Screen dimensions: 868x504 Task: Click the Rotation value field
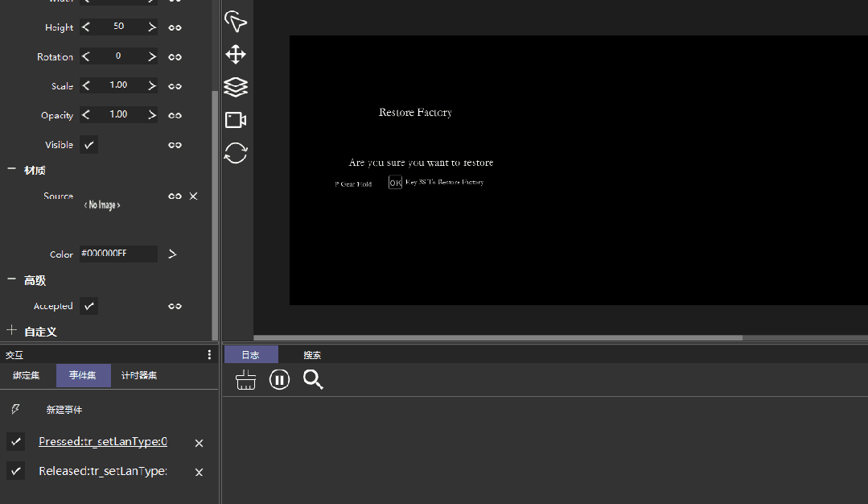click(x=118, y=56)
